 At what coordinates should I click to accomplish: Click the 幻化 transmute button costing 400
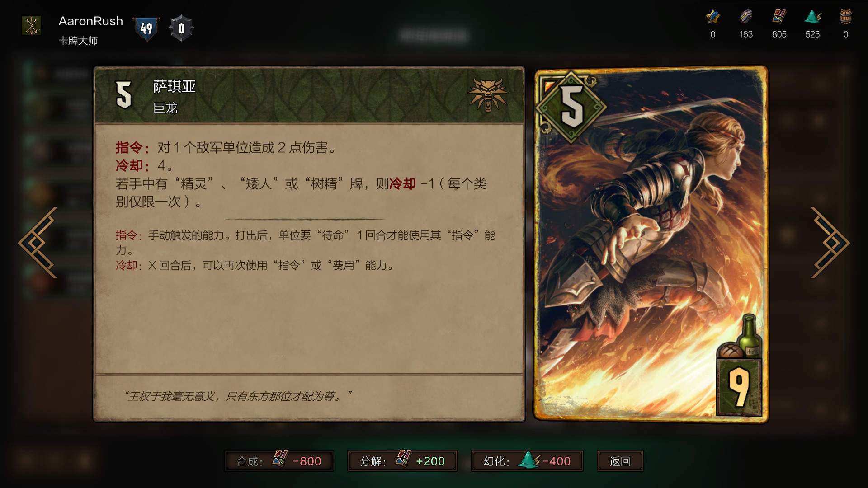pos(527,461)
